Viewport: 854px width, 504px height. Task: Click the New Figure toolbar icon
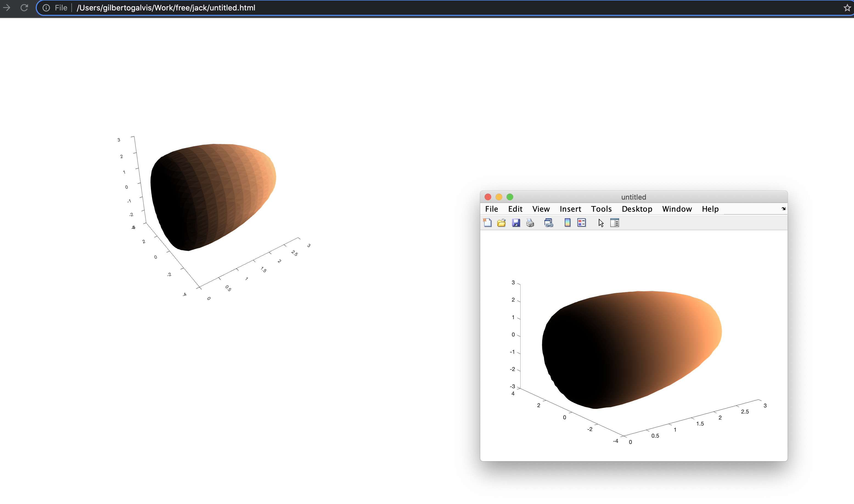pyautogui.click(x=487, y=223)
